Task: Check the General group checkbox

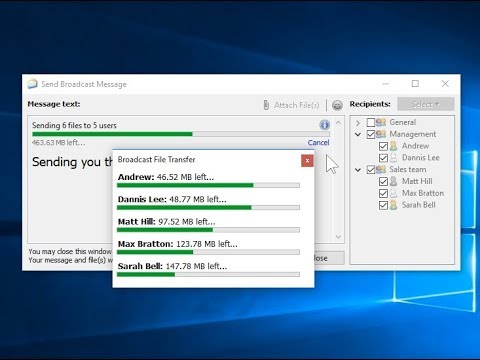Action: pyautogui.click(x=371, y=122)
